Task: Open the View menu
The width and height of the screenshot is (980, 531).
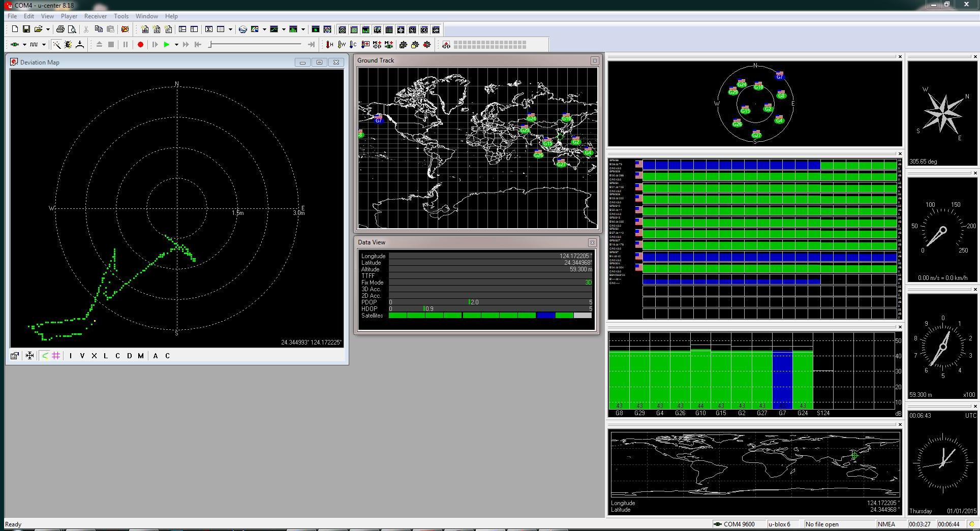Action: 47,16
